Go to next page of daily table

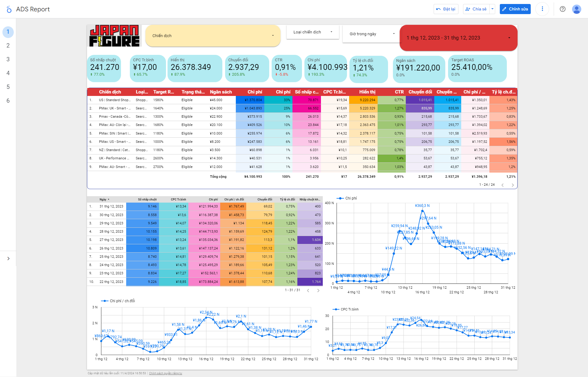pos(318,290)
